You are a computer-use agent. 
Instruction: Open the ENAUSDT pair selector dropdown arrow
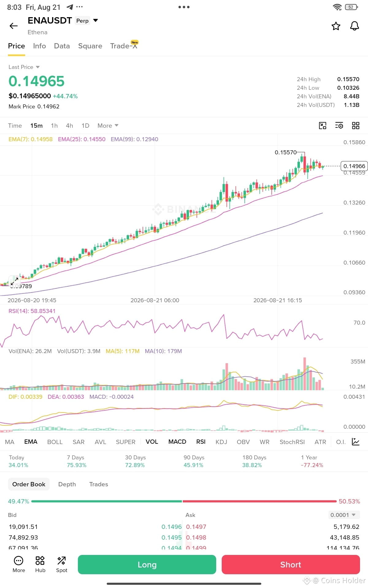[x=95, y=21]
